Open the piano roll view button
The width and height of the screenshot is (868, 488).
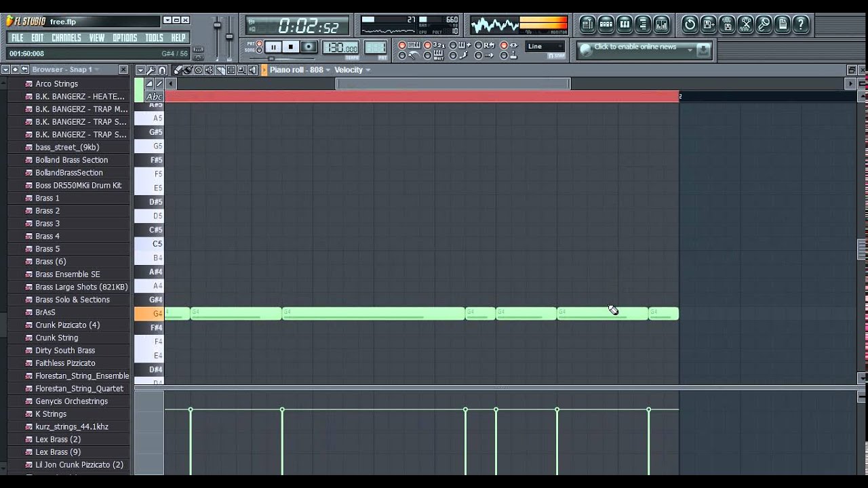click(624, 25)
